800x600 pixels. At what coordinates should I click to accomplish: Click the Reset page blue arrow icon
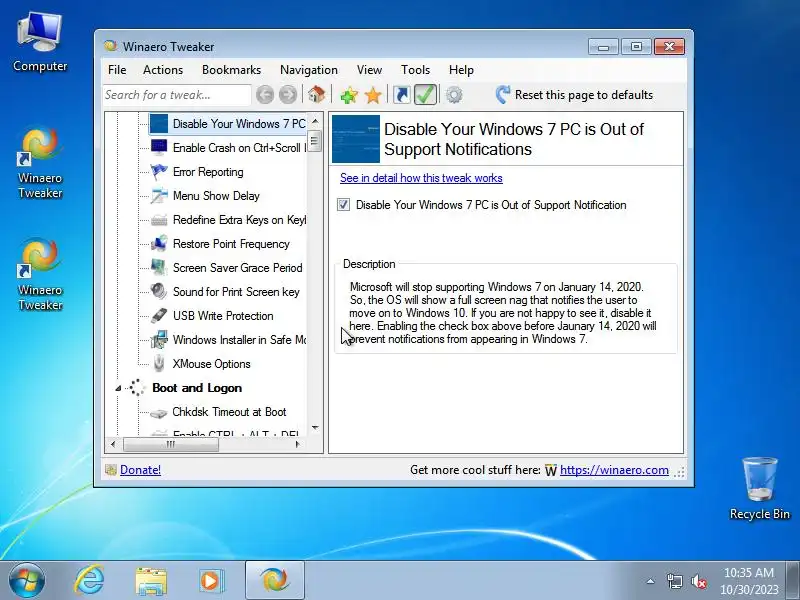coord(503,94)
